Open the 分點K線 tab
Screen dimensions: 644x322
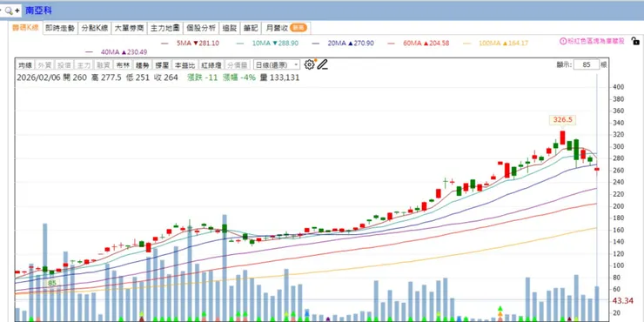coord(95,29)
